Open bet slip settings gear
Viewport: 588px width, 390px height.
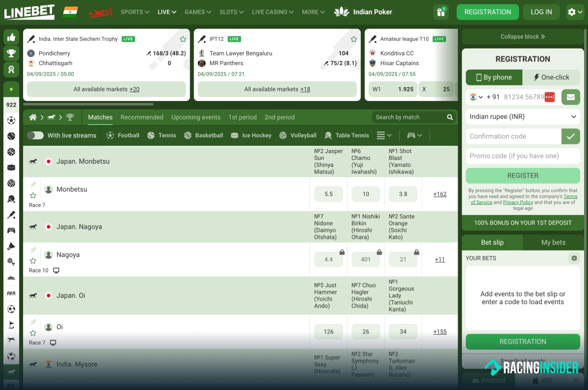(574, 258)
